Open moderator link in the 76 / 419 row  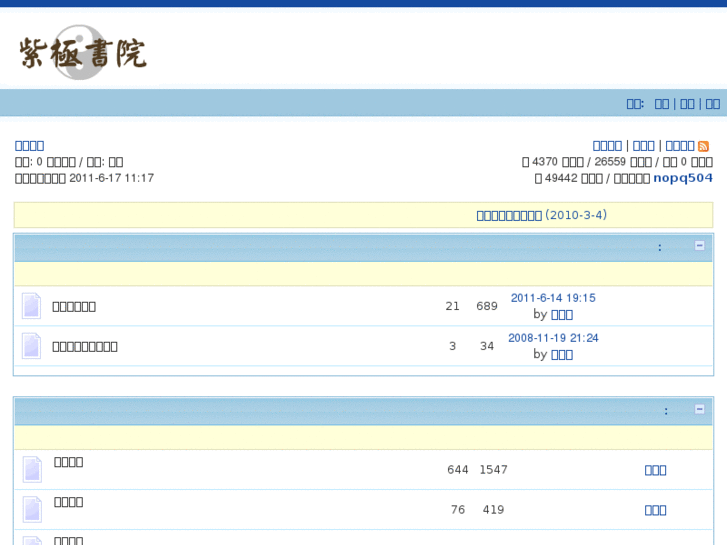tap(656, 510)
